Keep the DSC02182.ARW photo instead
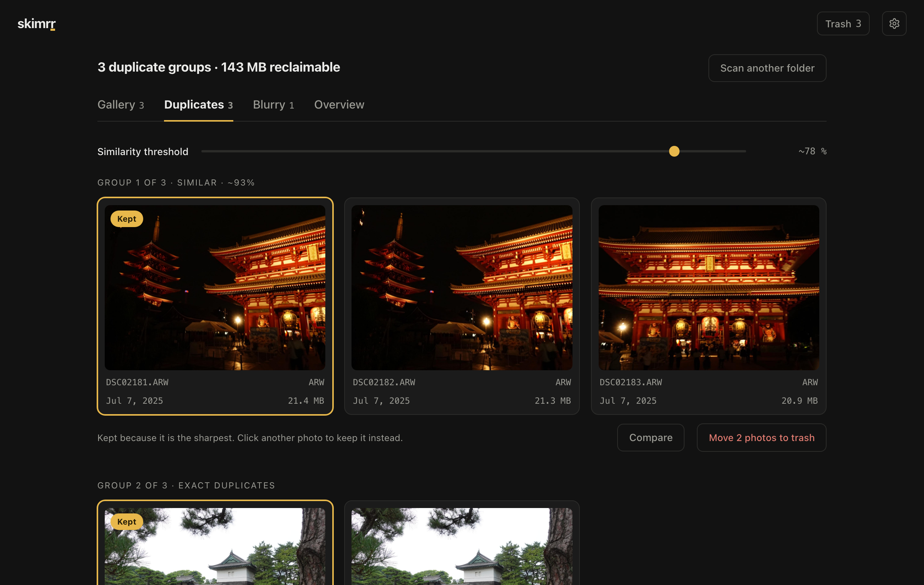The height and width of the screenshot is (585, 924). click(462, 287)
